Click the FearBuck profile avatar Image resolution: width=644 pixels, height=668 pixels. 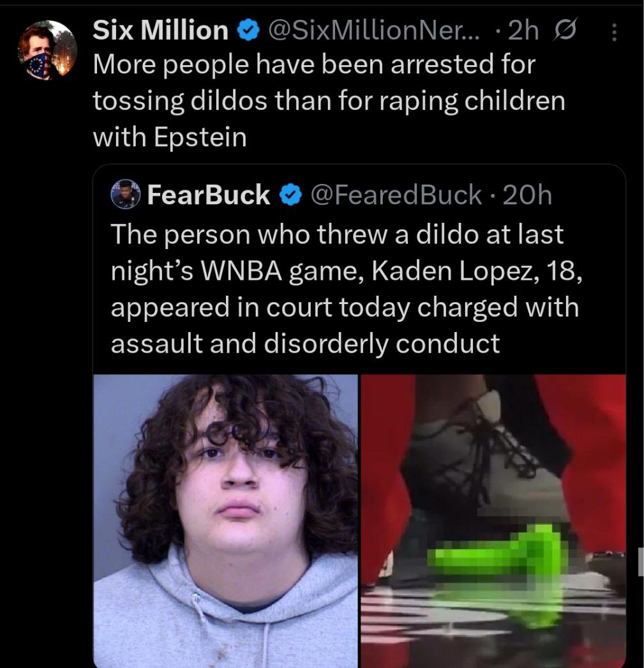coord(126,194)
